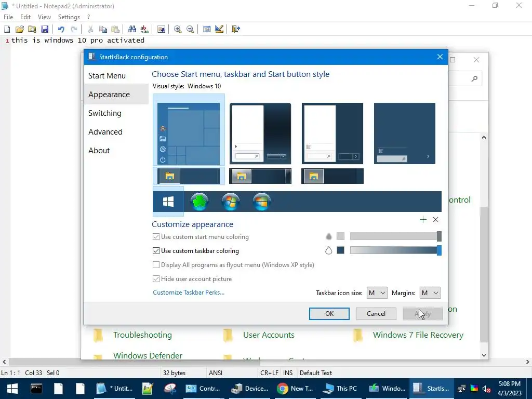Open the Settings menu in Notepad2
Screen dimensions: 532x399
[69, 17]
